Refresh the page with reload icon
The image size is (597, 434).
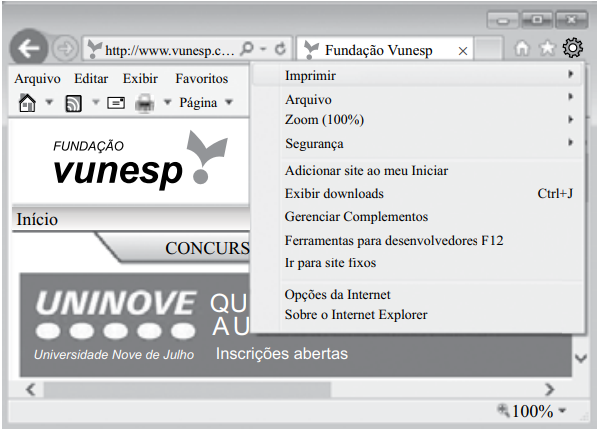[x=281, y=49]
